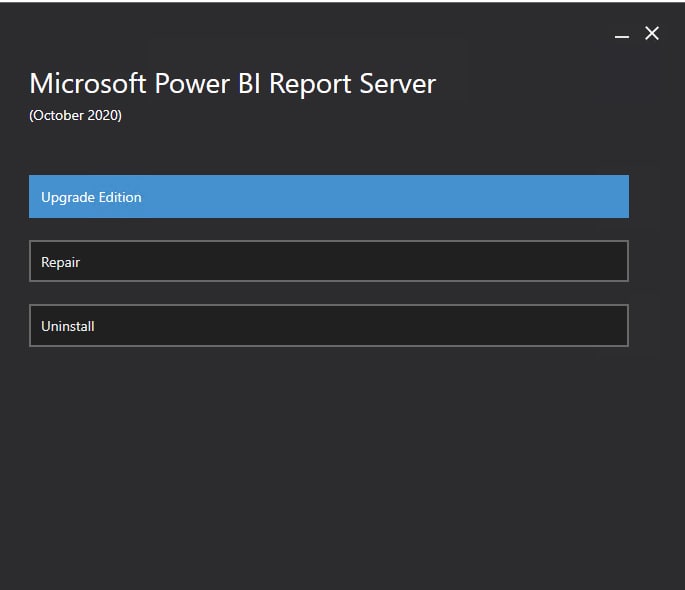Open the blue highlighted Upgrade Edition option

coord(329,197)
